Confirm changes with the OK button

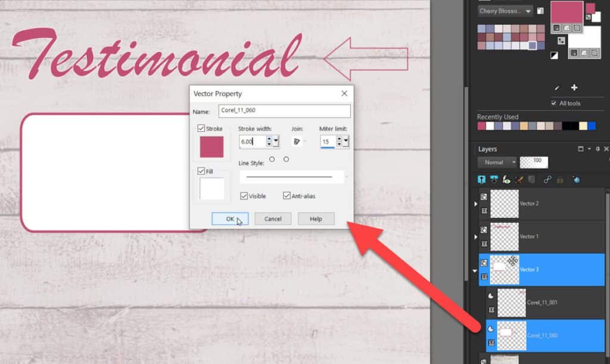coord(229,219)
